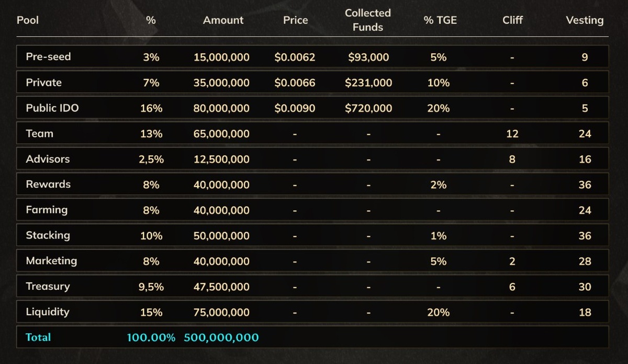Click the % TGE column header
The image size is (628, 364).
pyautogui.click(x=440, y=20)
